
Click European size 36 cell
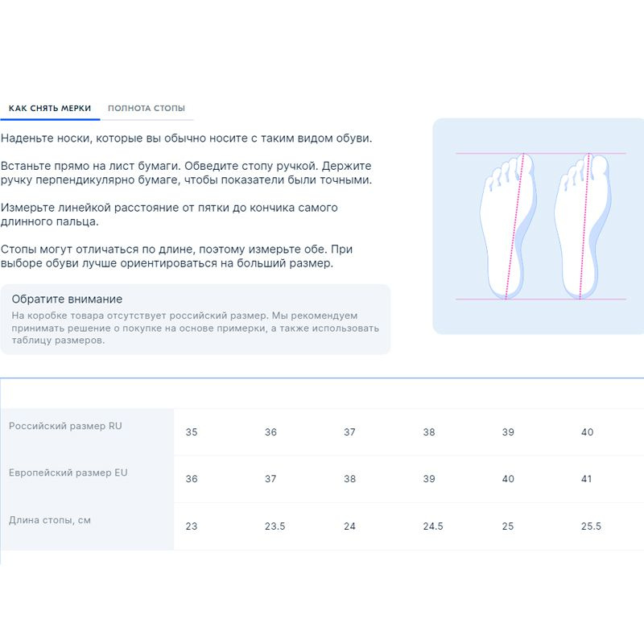pyautogui.click(x=192, y=479)
